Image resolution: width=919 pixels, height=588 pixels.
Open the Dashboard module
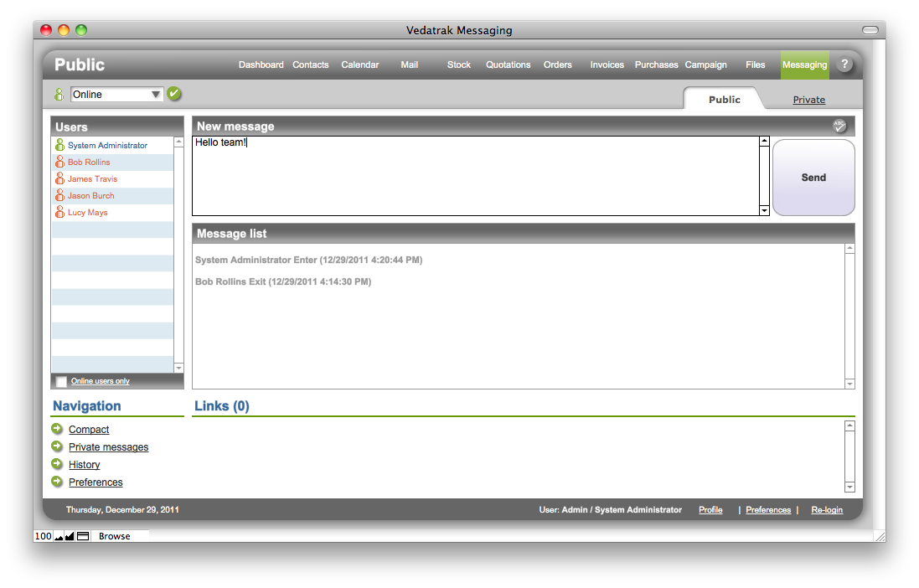[261, 64]
